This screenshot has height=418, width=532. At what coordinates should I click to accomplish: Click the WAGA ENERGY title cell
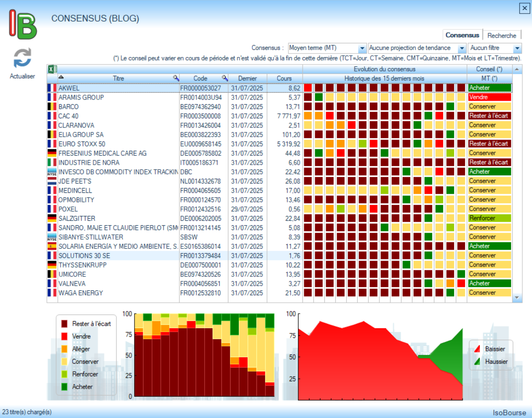pos(118,293)
